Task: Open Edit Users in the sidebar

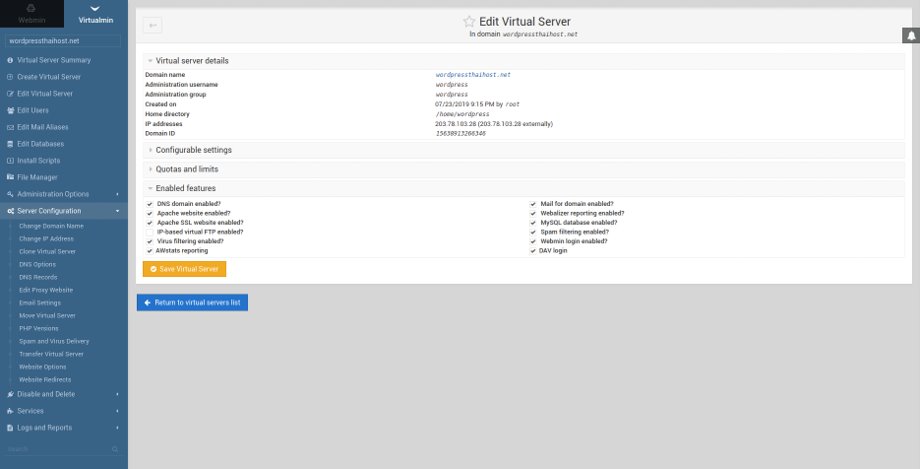Action: (32, 110)
